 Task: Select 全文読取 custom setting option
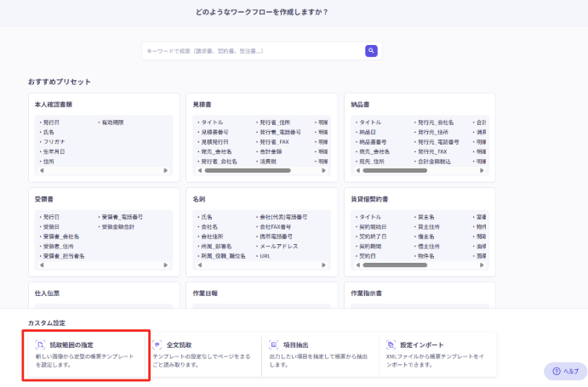coord(203,354)
